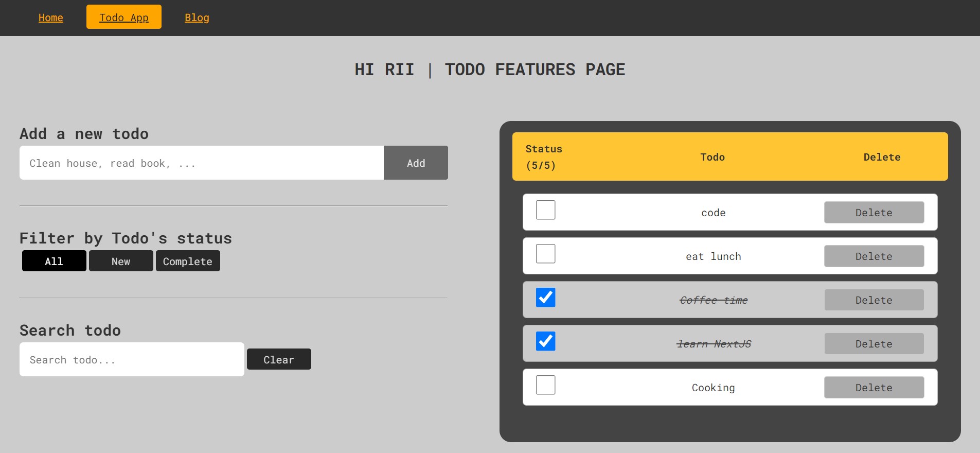Check the 'code' todo checkbox
Screen dimensions: 980x453
[x=545, y=210]
